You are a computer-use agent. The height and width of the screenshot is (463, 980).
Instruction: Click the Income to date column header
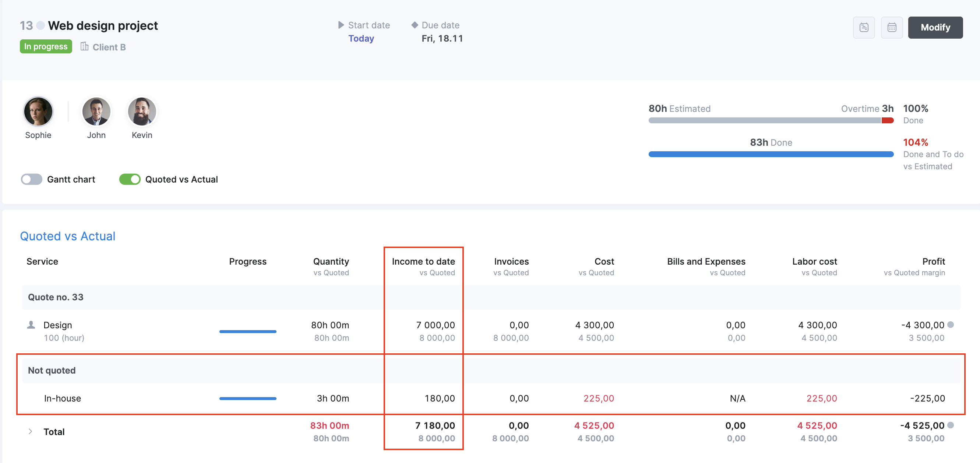point(423,261)
